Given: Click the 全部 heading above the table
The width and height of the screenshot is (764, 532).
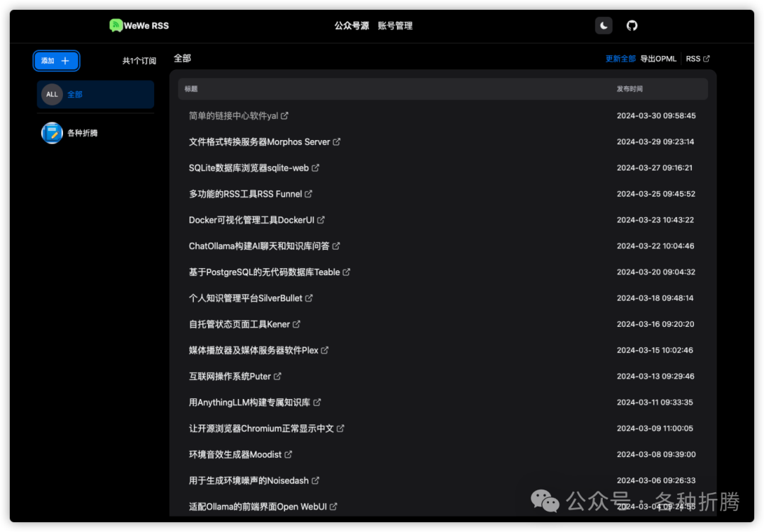Looking at the screenshot, I should coord(183,59).
